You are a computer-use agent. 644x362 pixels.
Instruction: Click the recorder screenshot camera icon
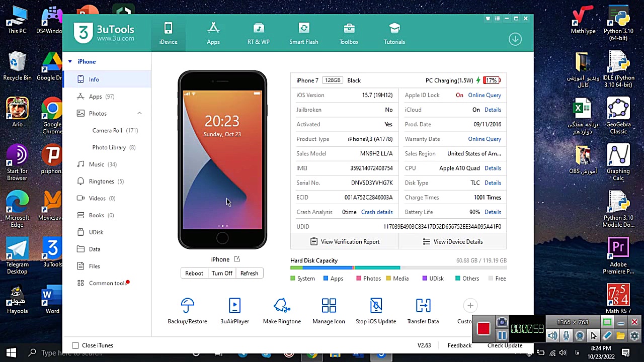point(502,322)
